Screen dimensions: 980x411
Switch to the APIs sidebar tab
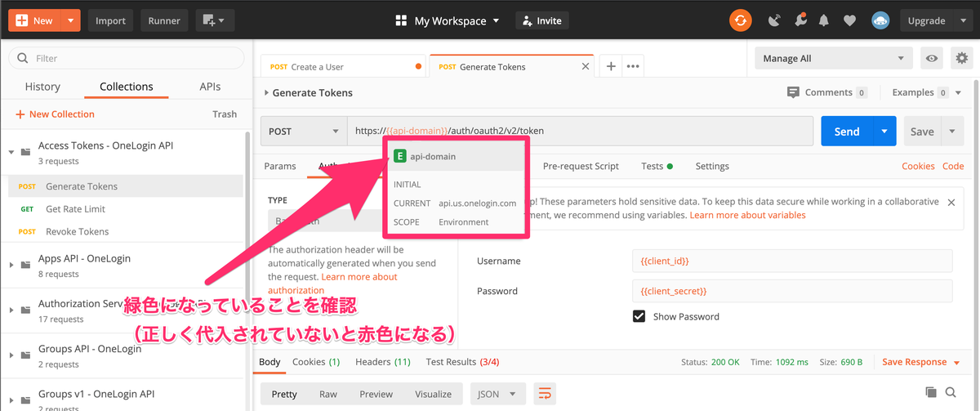click(210, 86)
